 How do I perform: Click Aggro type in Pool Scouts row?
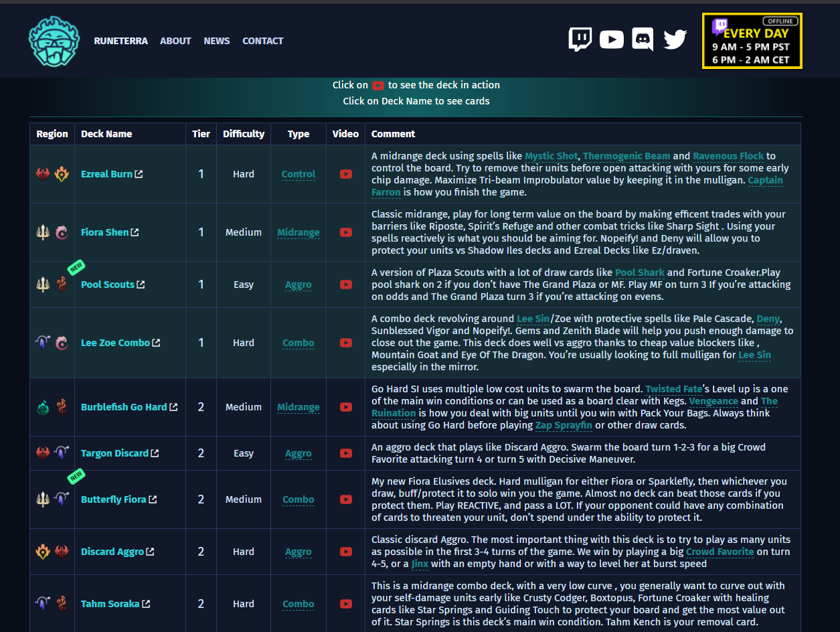tap(299, 285)
